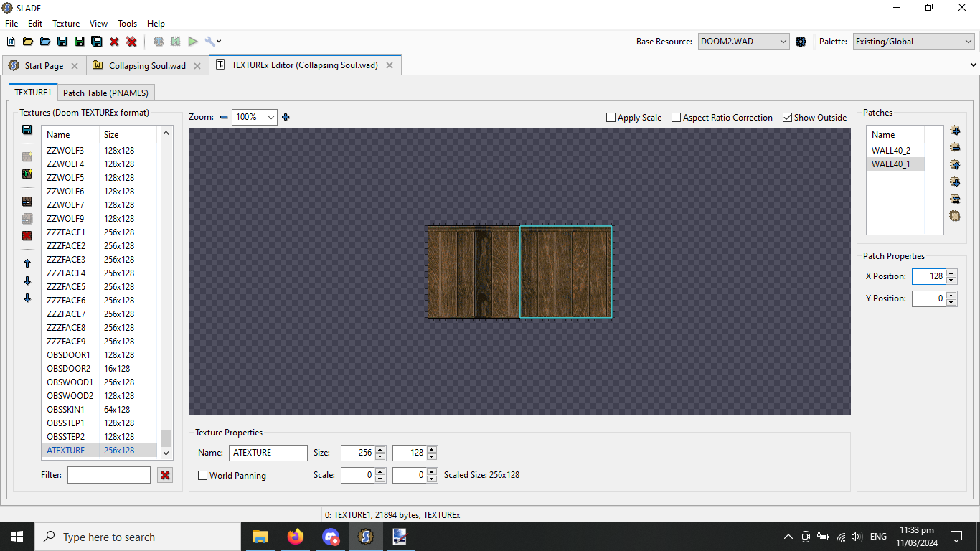
Task: Open the Base Resource DOOM2.WAD dropdown
Action: point(744,42)
